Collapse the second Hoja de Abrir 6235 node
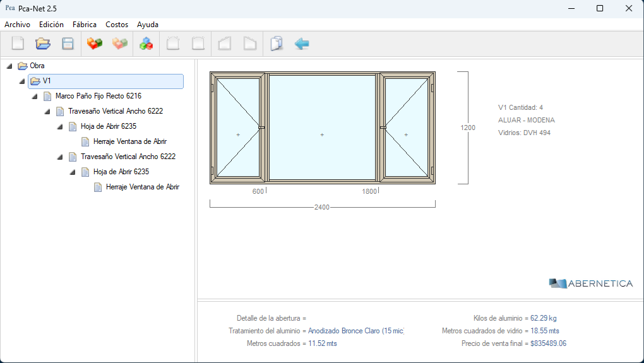 pos(73,172)
